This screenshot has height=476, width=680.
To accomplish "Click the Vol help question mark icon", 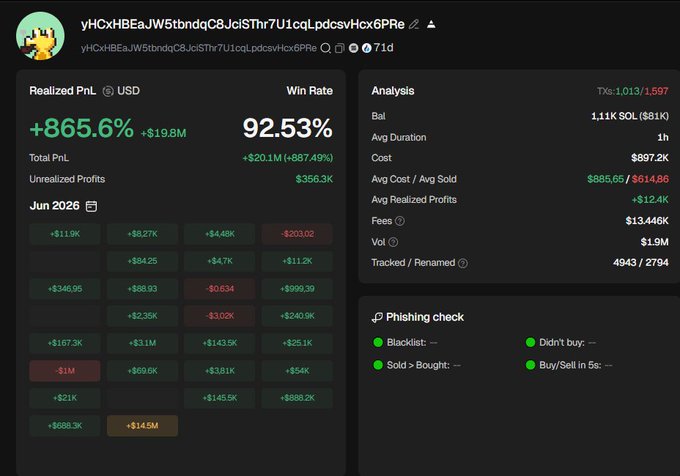I will (x=393, y=242).
